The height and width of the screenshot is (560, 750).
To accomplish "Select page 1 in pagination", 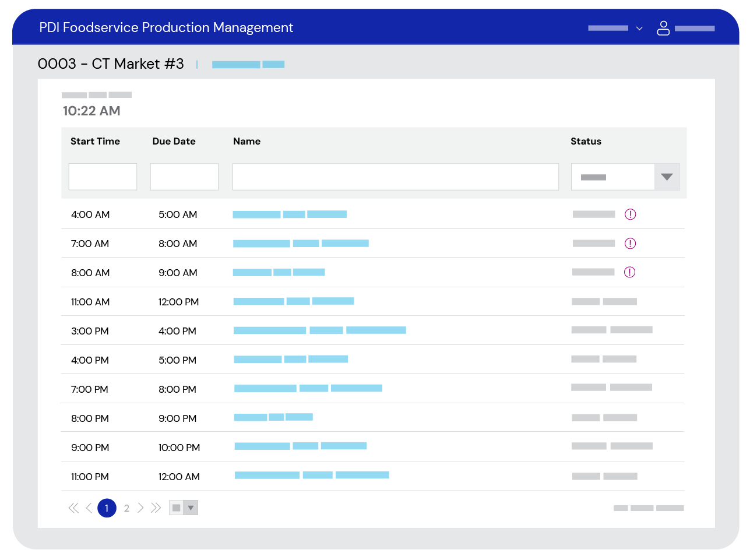I will pos(107,508).
